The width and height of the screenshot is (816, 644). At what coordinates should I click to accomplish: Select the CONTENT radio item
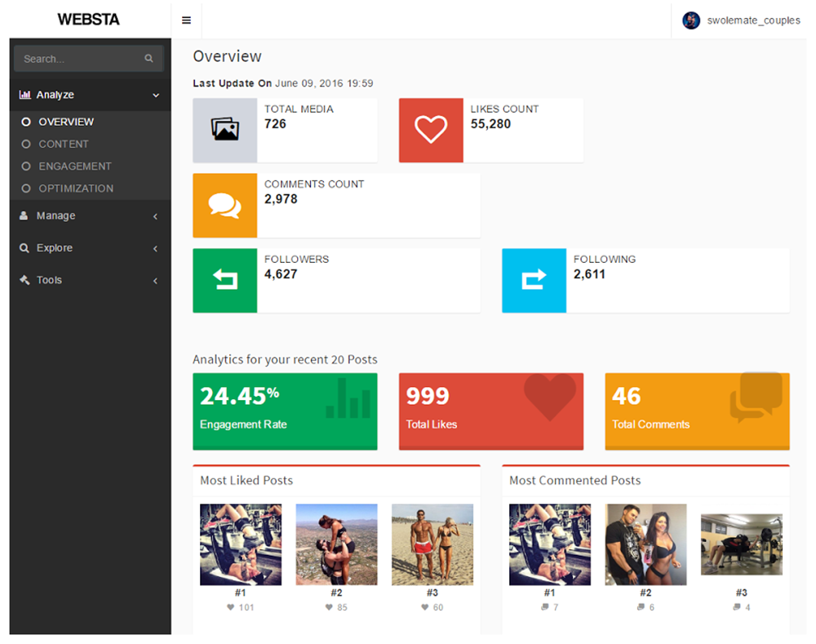tap(26, 144)
